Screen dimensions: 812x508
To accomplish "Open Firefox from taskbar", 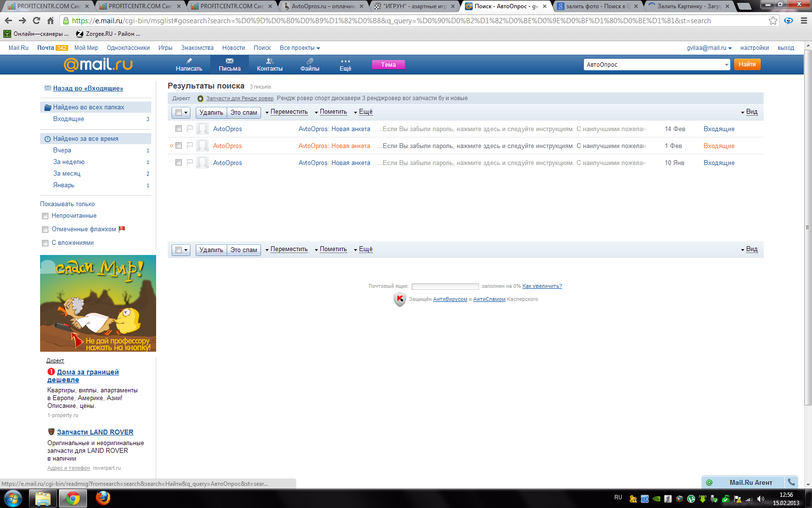I will click(103, 498).
